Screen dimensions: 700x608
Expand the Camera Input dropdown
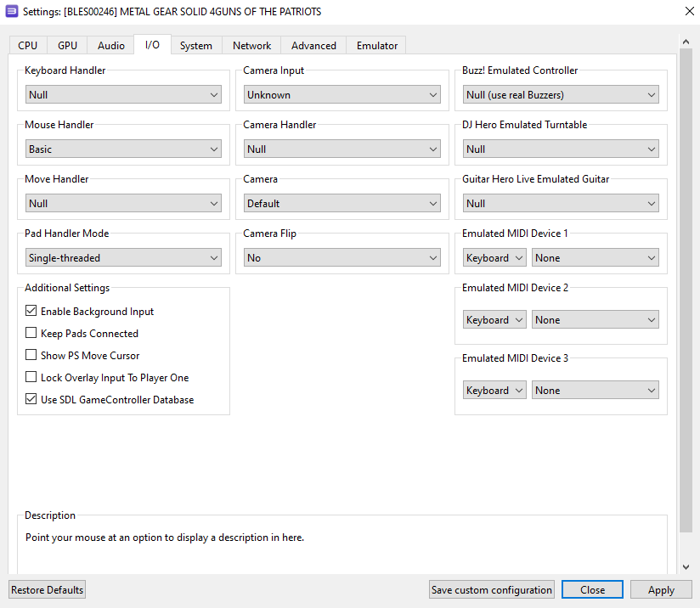point(342,94)
